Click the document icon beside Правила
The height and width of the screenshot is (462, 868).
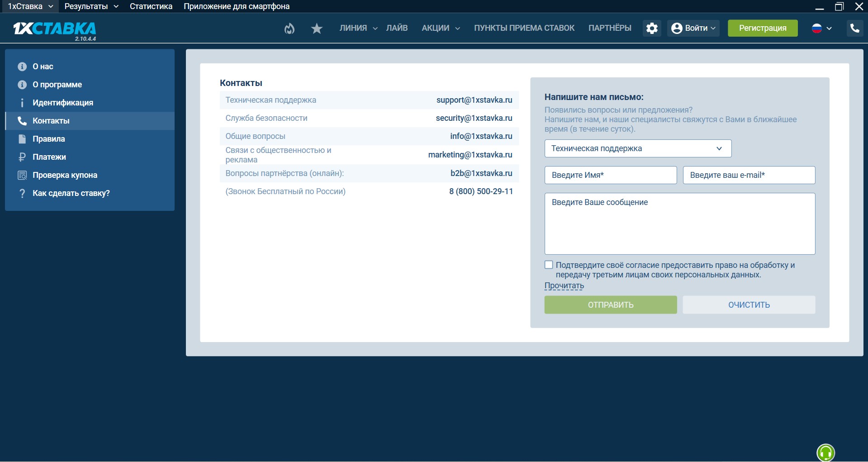pyautogui.click(x=22, y=139)
